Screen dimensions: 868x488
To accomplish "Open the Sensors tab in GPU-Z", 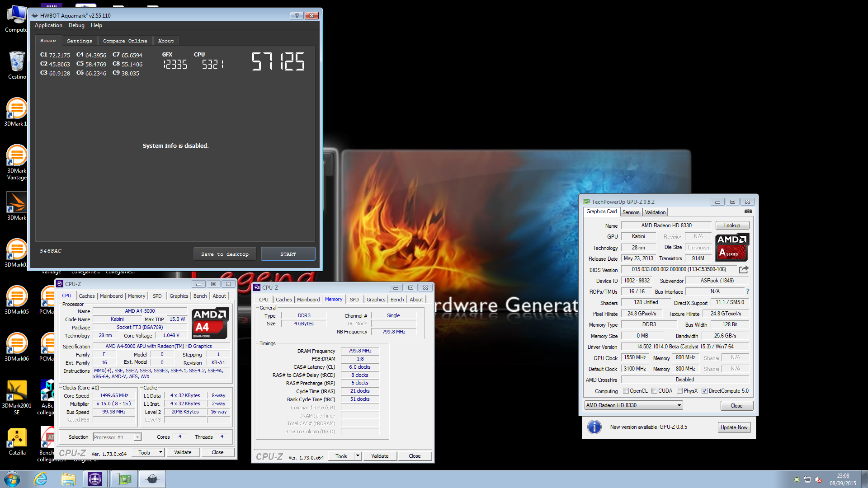I will click(x=631, y=212).
